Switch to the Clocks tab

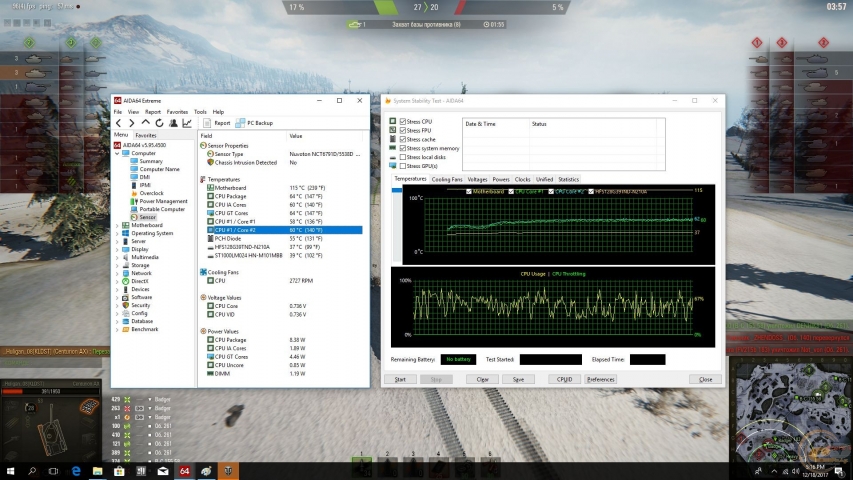tap(522, 180)
